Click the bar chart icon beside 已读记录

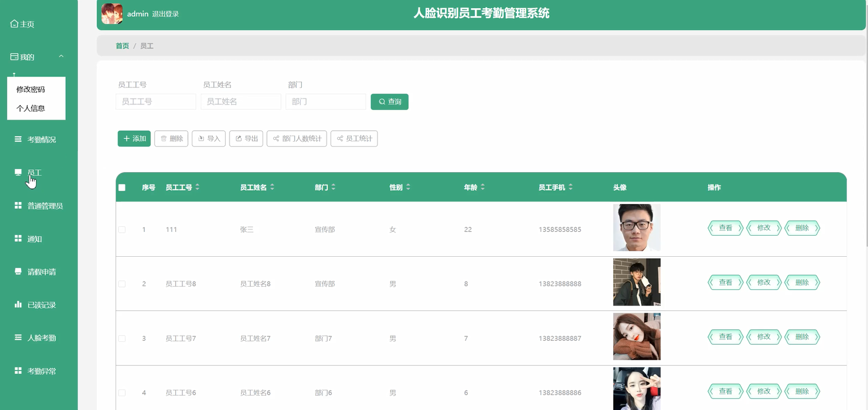click(x=18, y=304)
